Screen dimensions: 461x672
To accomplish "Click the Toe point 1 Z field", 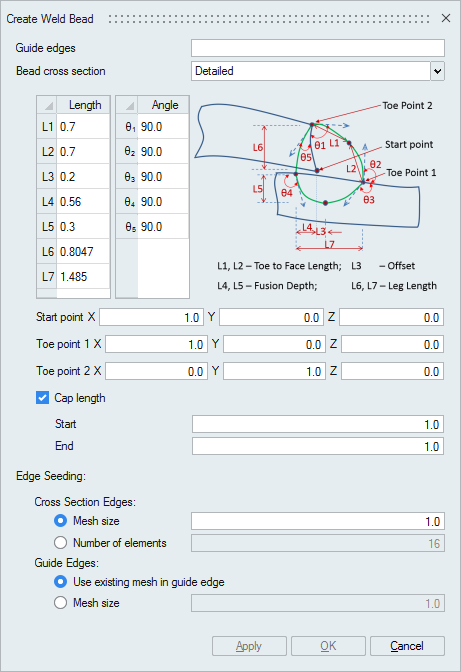I will 392,344.
